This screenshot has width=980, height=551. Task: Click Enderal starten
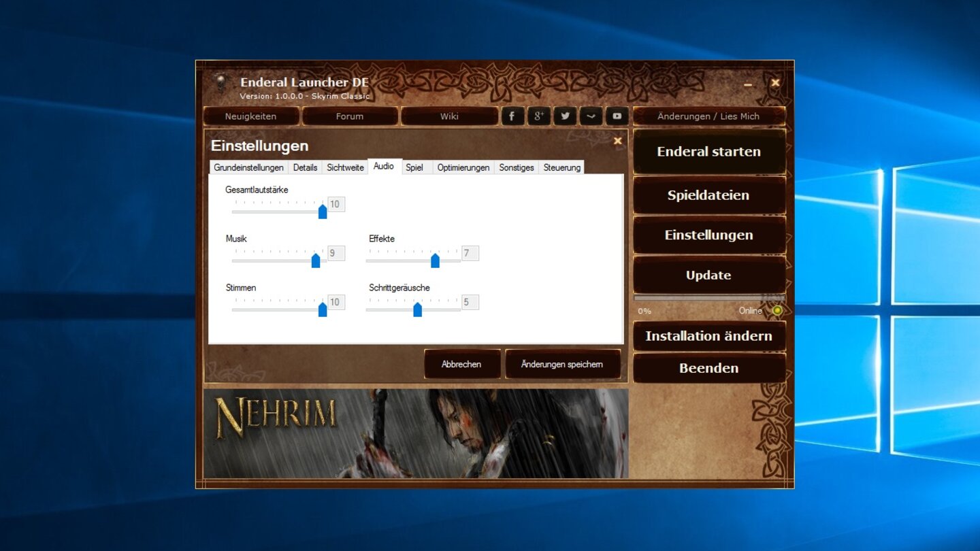click(709, 152)
